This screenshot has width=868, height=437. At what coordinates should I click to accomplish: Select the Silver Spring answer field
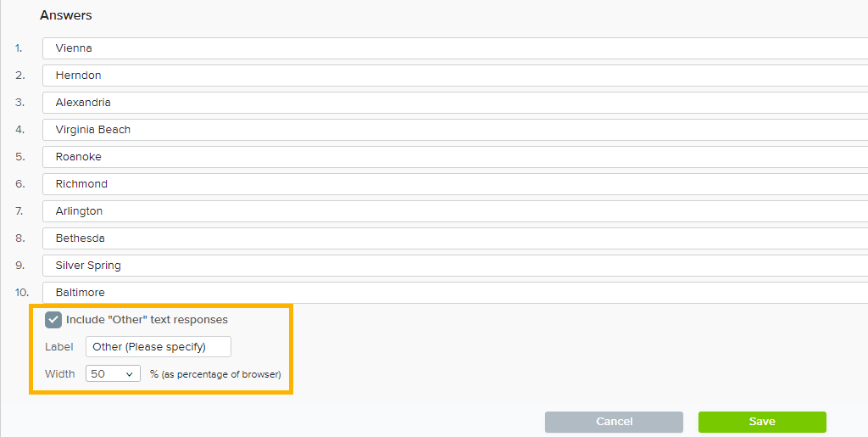pyautogui.click(x=454, y=266)
